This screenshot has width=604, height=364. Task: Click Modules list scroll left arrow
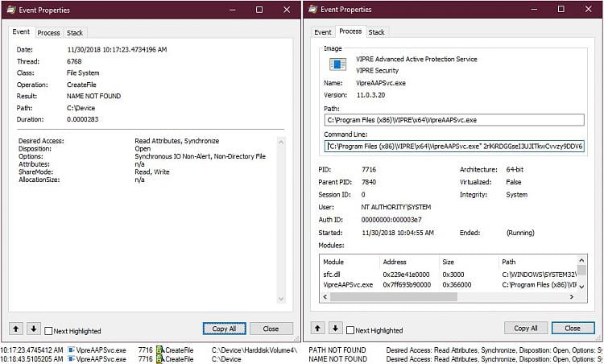[325, 296]
